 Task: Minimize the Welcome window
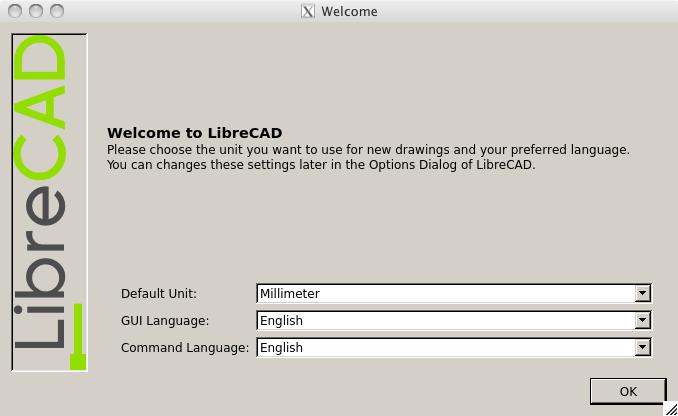click(x=36, y=11)
